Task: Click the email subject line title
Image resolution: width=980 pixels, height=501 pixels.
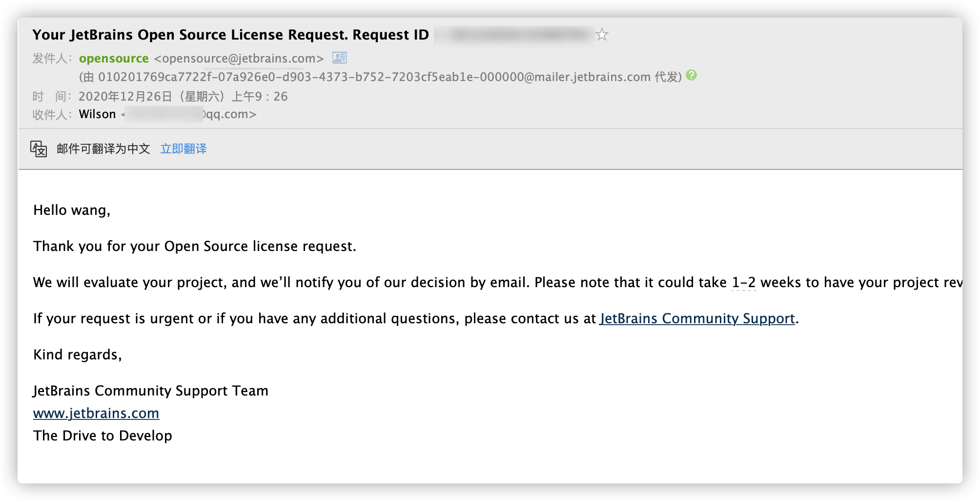Action: [230, 35]
